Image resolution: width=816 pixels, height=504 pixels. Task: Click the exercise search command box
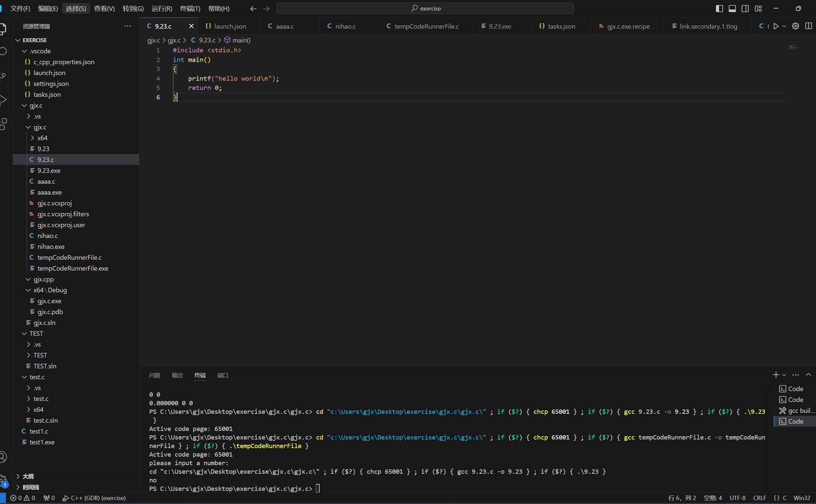(x=425, y=9)
